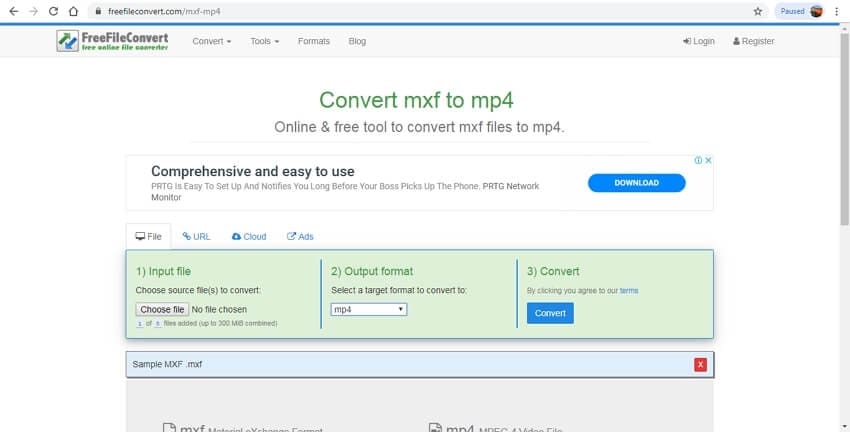
Task: Click the Sample MXF .mxf file name
Action: pos(167,364)
